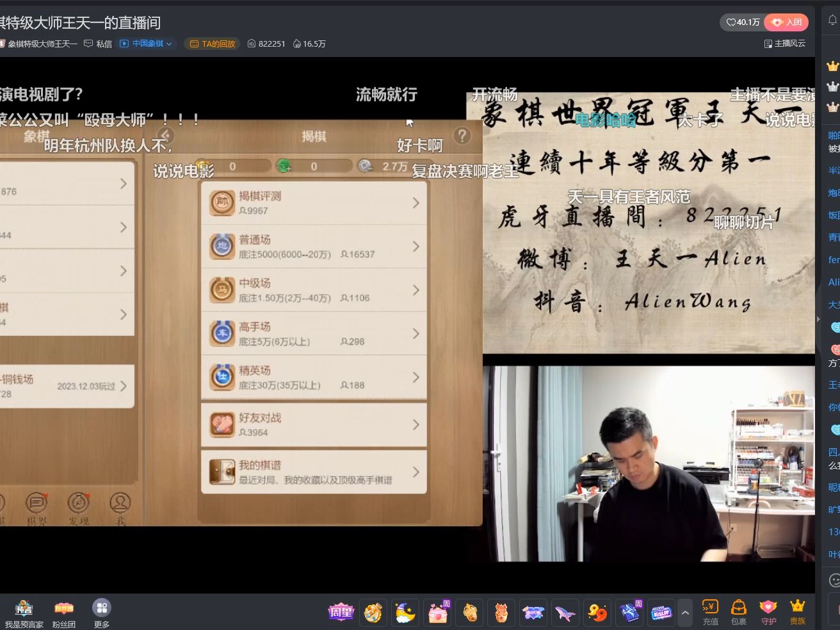Open 我是预言家 prediction game icon
Viewport: 840px width, 630px height.
(x=24, y=613)
